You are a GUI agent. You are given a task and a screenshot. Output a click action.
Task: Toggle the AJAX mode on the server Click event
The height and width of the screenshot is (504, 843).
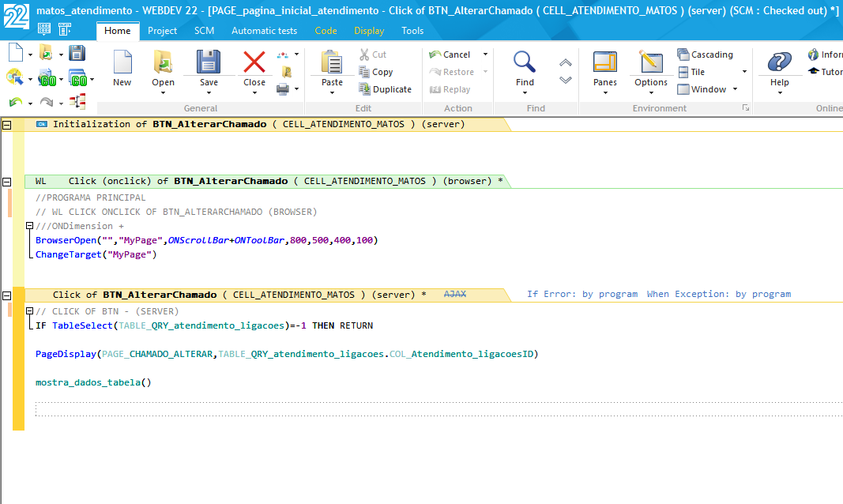click(x=454, y=293)
